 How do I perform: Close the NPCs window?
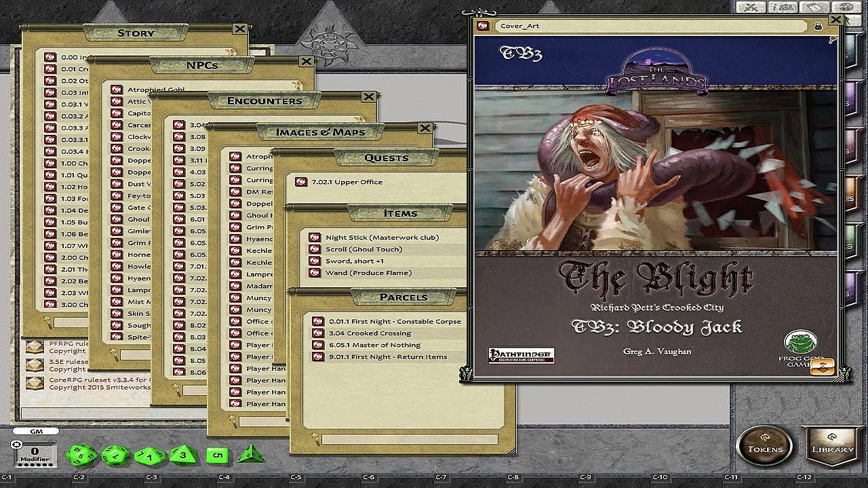pos(306,61)
